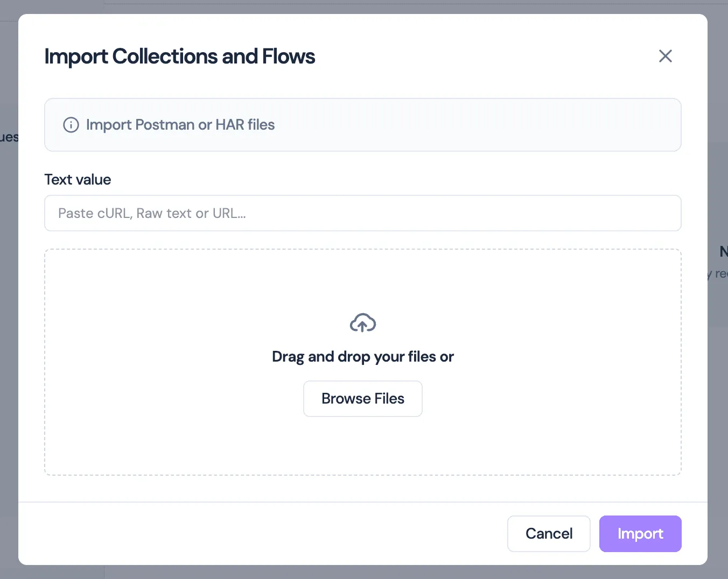This screenshot has height=579, width=728.
Task: Click the Text value label
Action: (78, 179)
